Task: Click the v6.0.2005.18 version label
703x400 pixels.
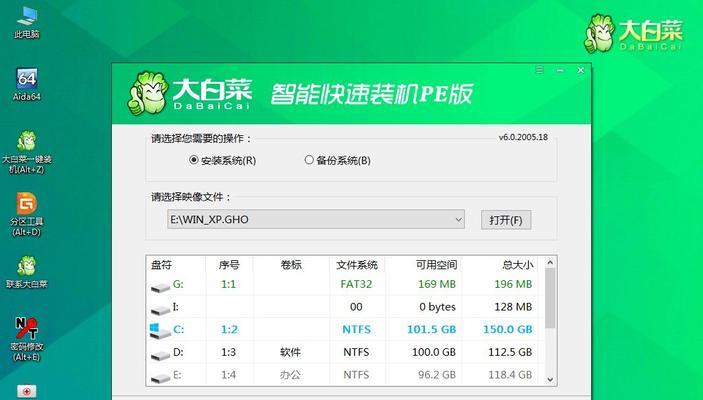Action: pyautogui.click(x=523, y=137)
